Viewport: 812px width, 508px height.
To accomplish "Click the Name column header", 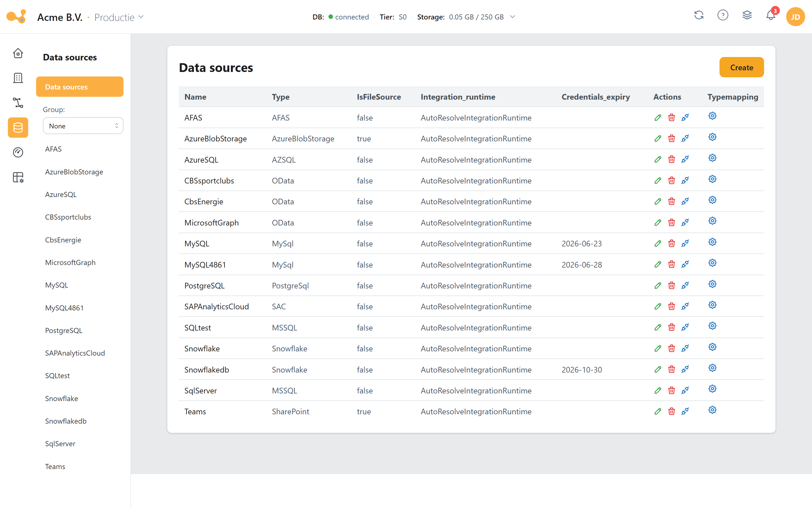I will [195, 97].
